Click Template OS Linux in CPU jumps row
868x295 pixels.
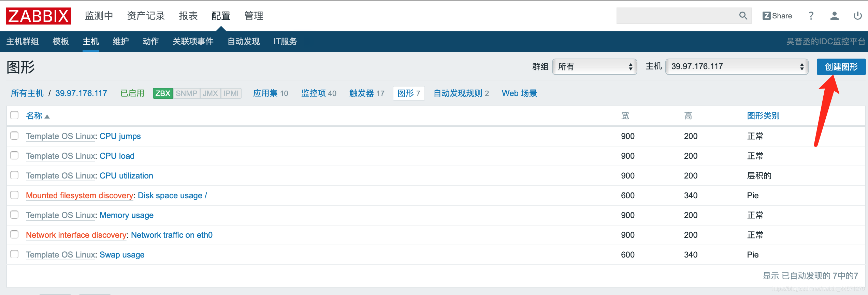60,136
